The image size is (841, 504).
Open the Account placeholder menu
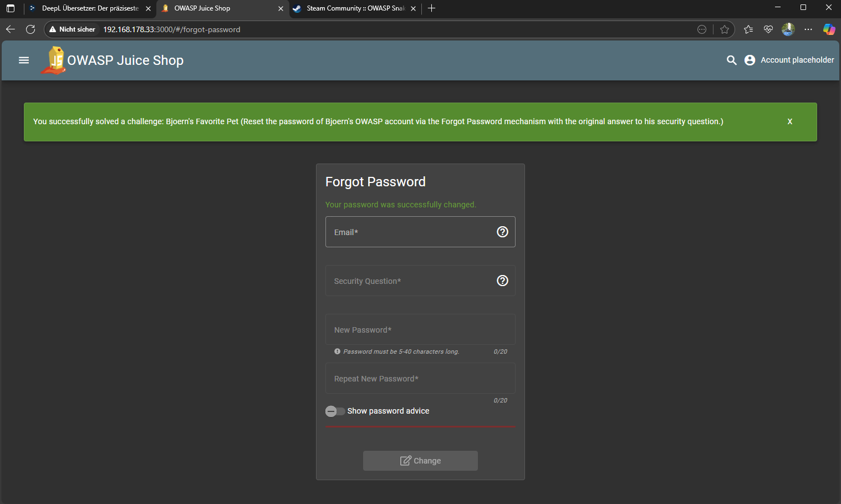tap(789, 60)
